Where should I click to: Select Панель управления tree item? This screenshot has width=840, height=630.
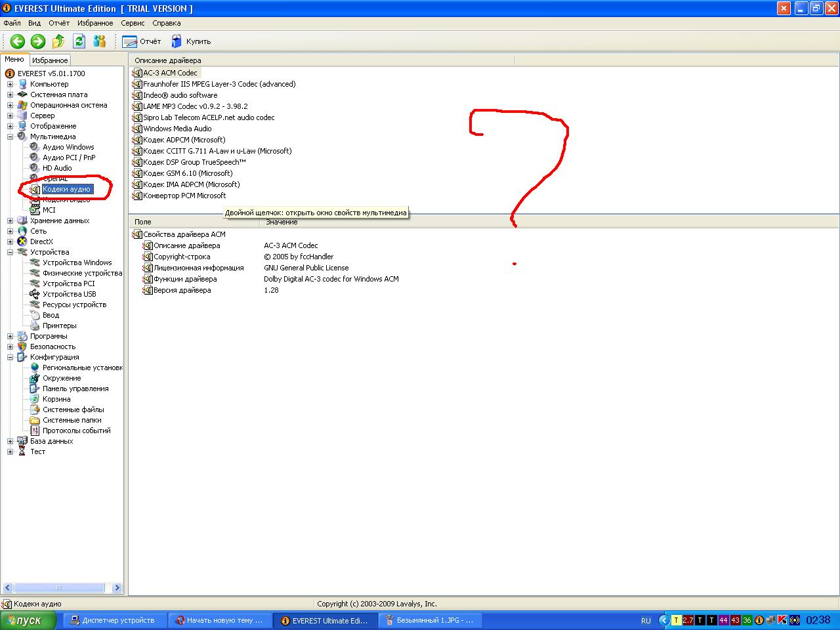[75, 388]
